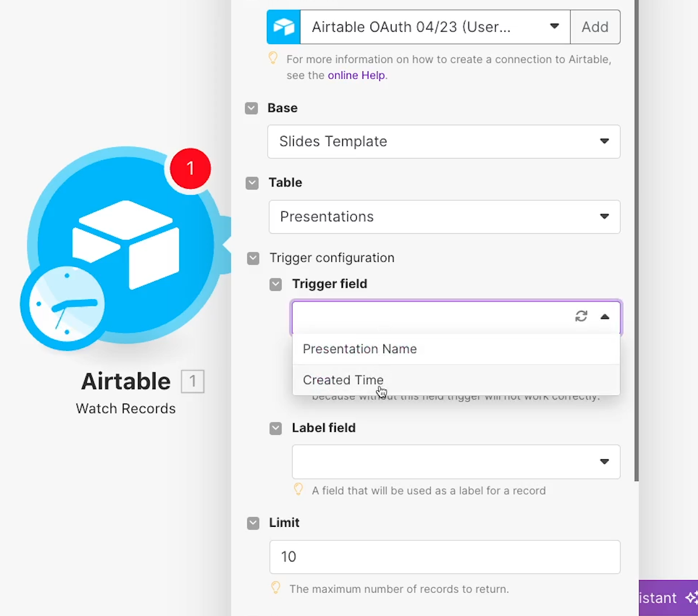This screenshot has height=616, width=698.
Task: Click the Airtable module icon
Action: point(126,245)
